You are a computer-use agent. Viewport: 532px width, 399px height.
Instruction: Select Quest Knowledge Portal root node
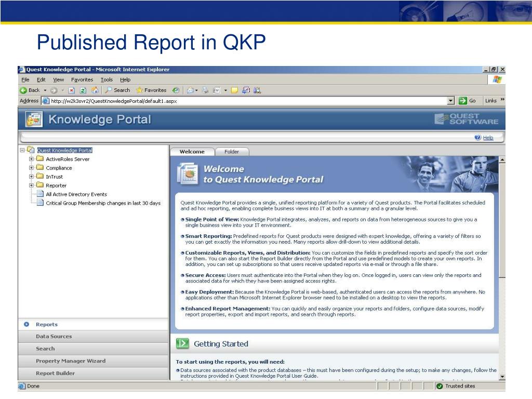[x=65, y=150]
